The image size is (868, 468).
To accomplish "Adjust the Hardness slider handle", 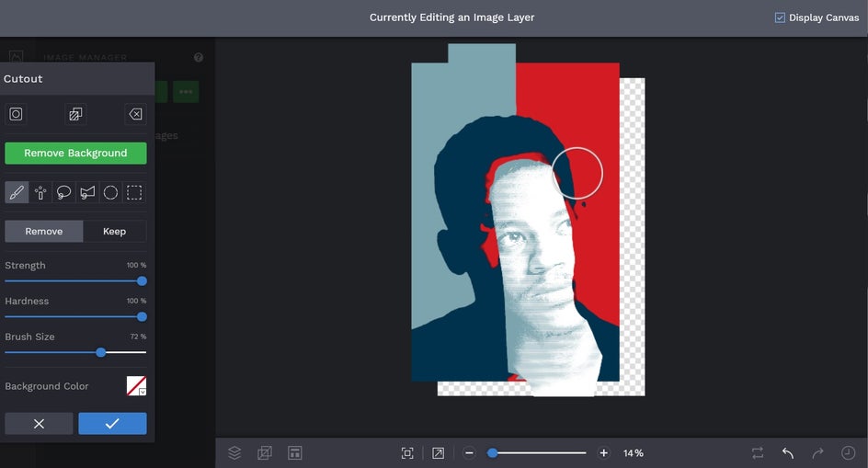I will (142, 317).
